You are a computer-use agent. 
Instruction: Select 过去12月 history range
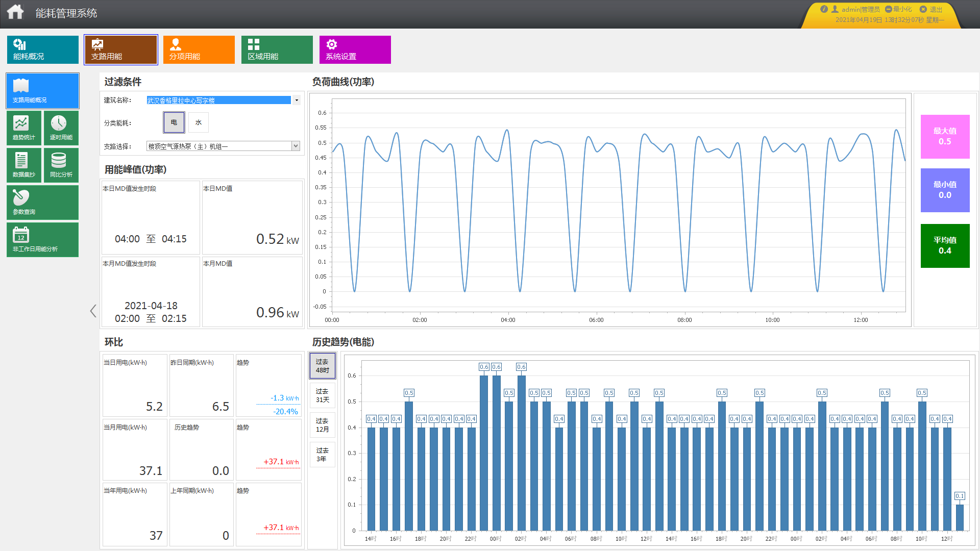click(x=322, y=425)
